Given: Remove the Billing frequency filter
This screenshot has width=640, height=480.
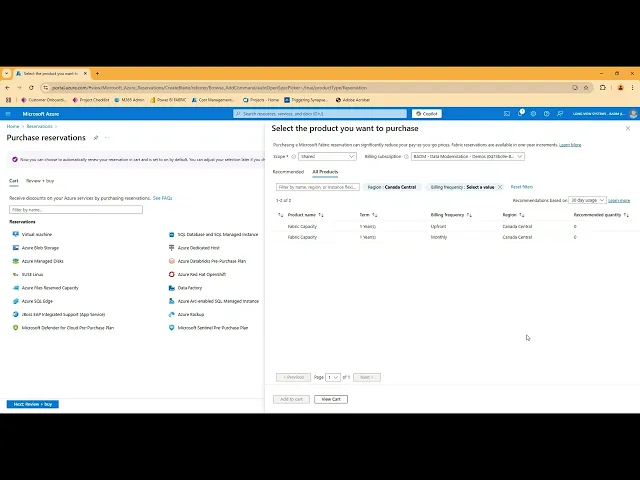Looking at the screenshot, I should [x=500, y=187].
